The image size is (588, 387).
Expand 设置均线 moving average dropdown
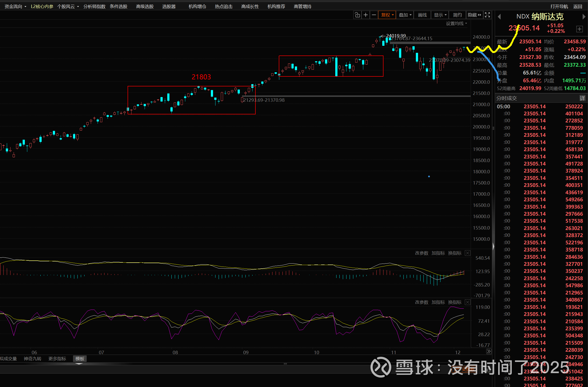tap(456, 23)
